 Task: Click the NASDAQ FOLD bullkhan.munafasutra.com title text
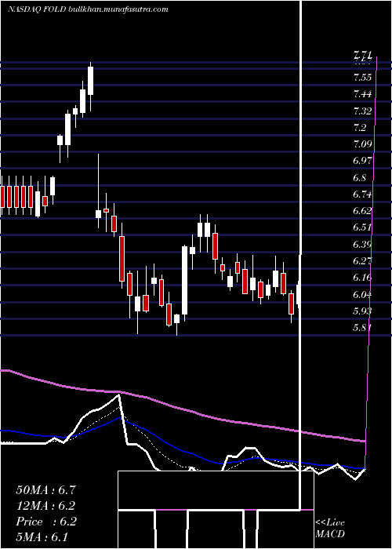88,9
